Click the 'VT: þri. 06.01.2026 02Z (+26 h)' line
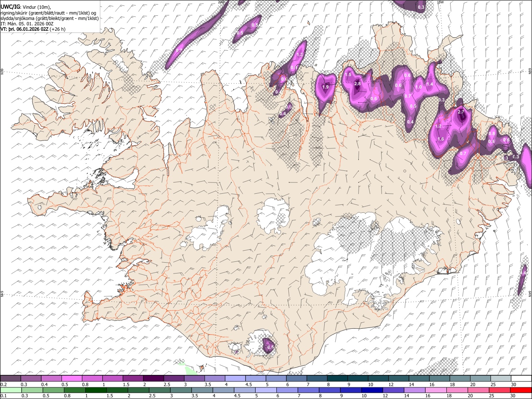 tap(33, 29)
